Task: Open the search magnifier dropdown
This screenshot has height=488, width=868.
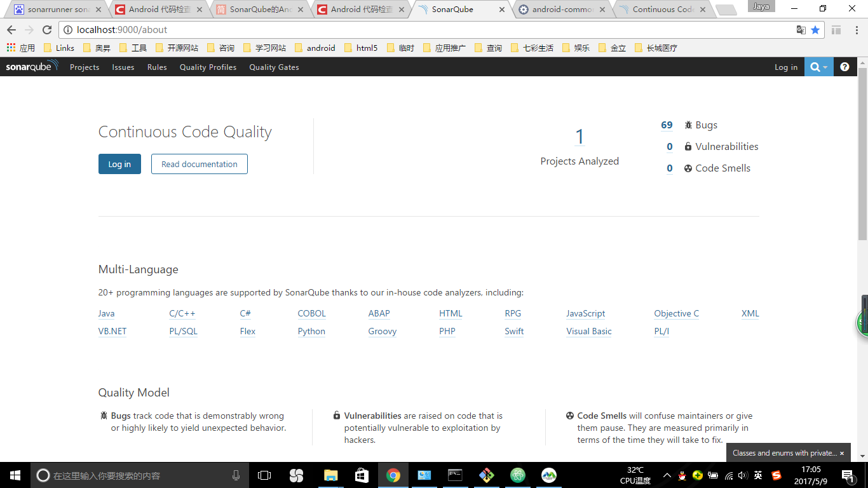Action: 818,67
